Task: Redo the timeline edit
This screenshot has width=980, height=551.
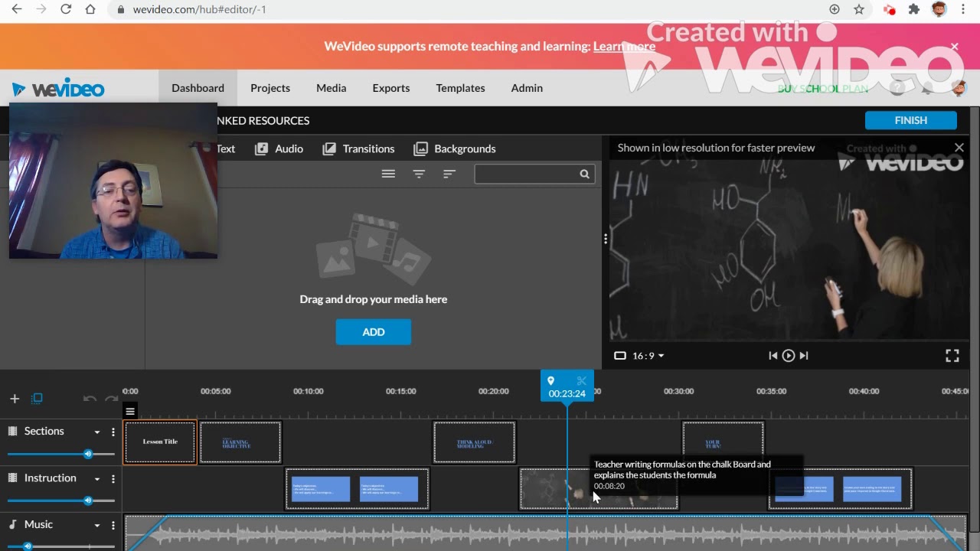Action: click(x=112, y=399)
